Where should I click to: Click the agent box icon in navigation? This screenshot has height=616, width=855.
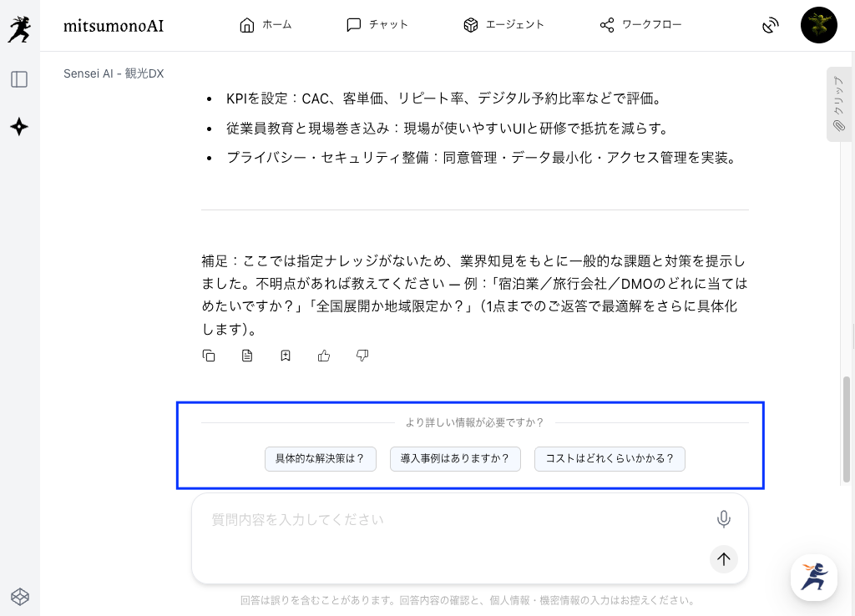tap(471, 25)
